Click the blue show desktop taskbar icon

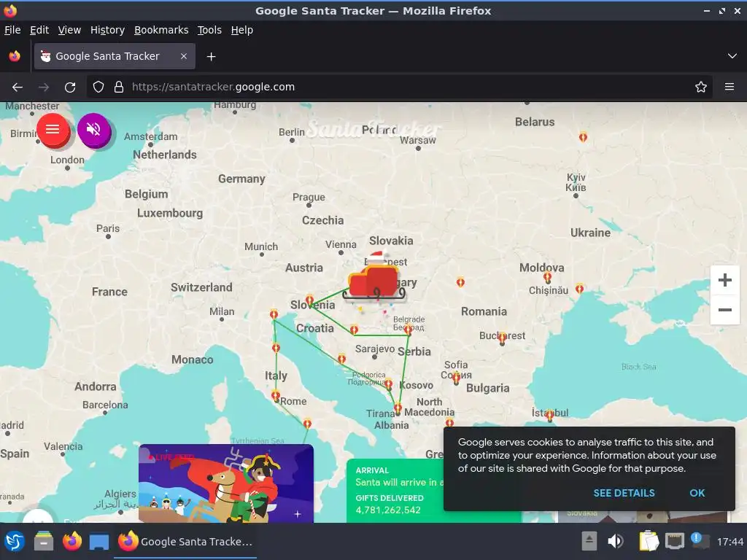pos(99,542)
